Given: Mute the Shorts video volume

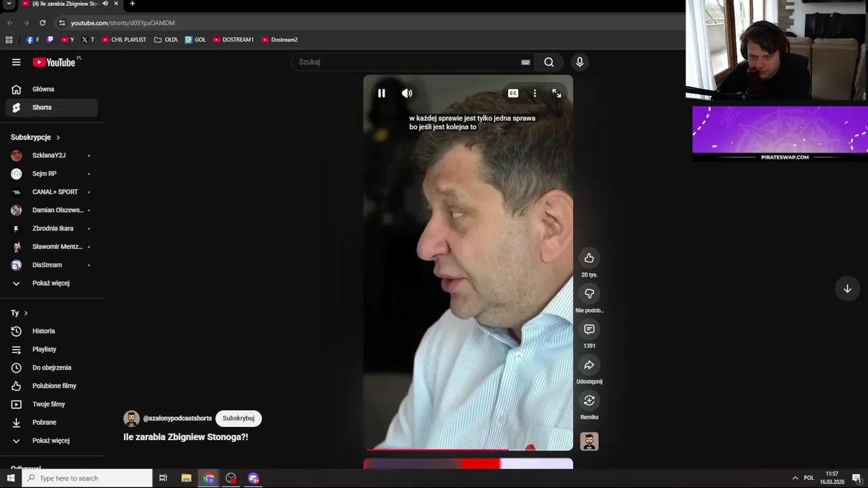Looking at the screenshot, I should (407, 94).
